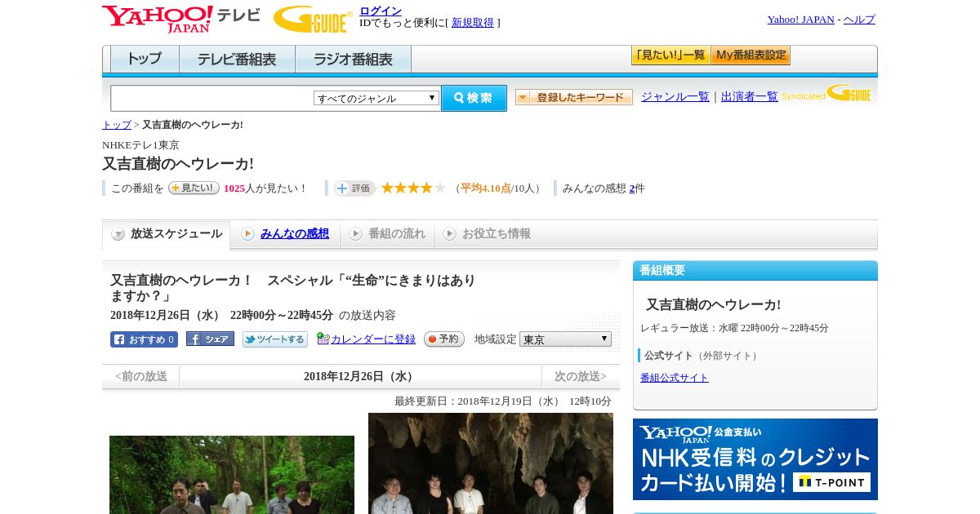The width and height of the screenshot is (980, 514).
Task: Open the ログイン link
Action: point(381,11)
